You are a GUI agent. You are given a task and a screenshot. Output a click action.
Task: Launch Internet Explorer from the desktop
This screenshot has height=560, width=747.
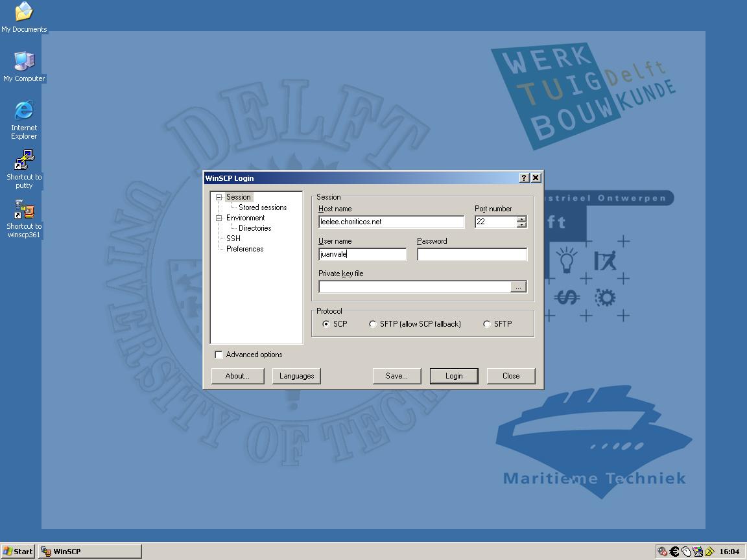pyautogui.click(x=24, y=111)
